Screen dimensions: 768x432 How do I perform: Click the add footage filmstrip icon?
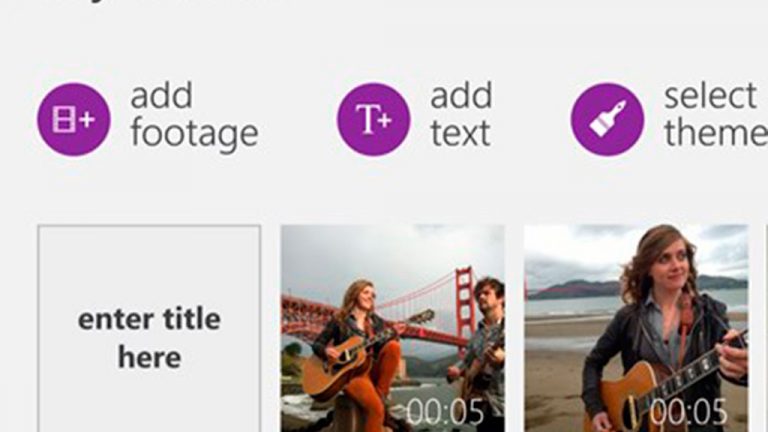click(74, 120)
